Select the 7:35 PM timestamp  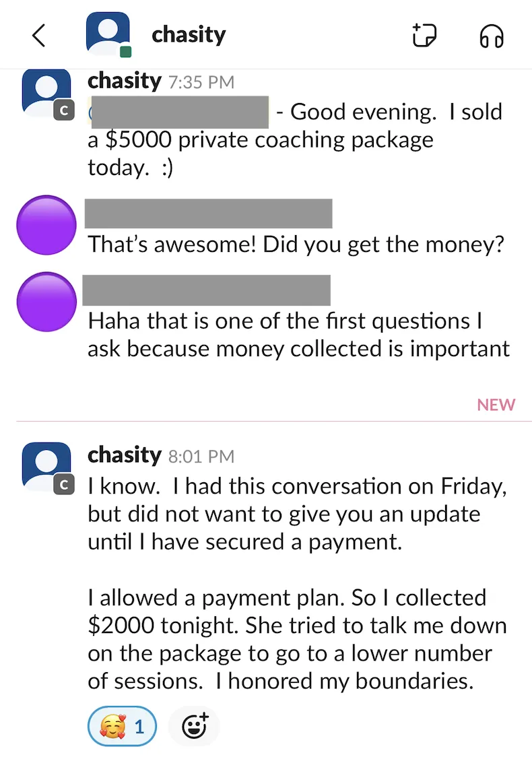coord(201,82)
